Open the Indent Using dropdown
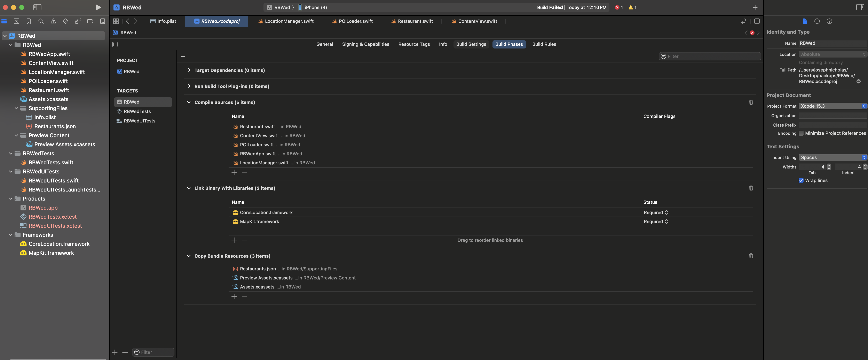Image resolution: width=868 pixels, height=360 pixels. pos(833,158)
